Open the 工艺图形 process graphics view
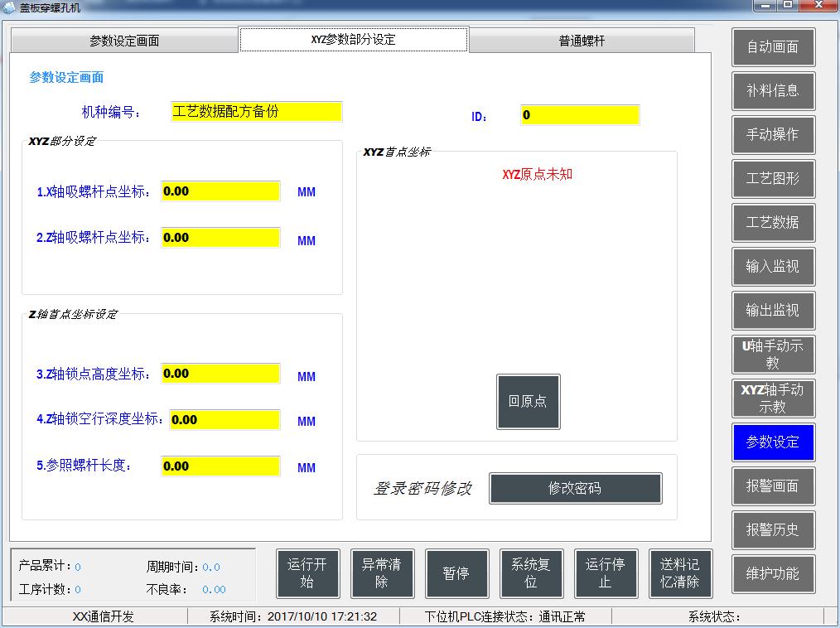The image size is (840, 628). [772, 179]
